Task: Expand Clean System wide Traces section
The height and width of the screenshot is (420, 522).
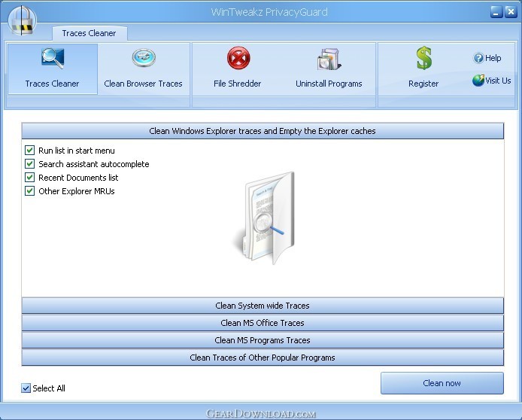Action: pos(263,306)
